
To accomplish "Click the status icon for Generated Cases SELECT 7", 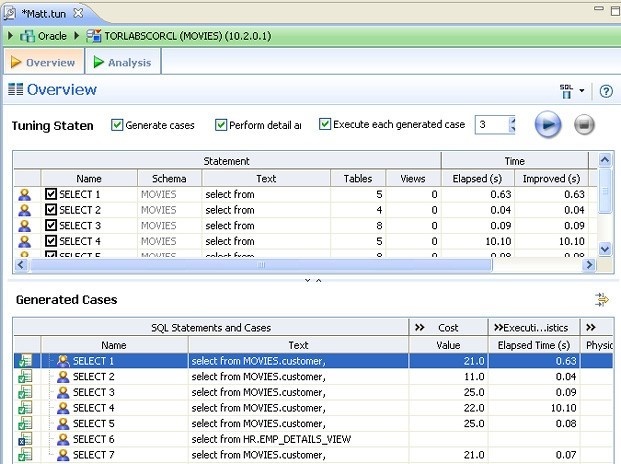I will [25, 454].
